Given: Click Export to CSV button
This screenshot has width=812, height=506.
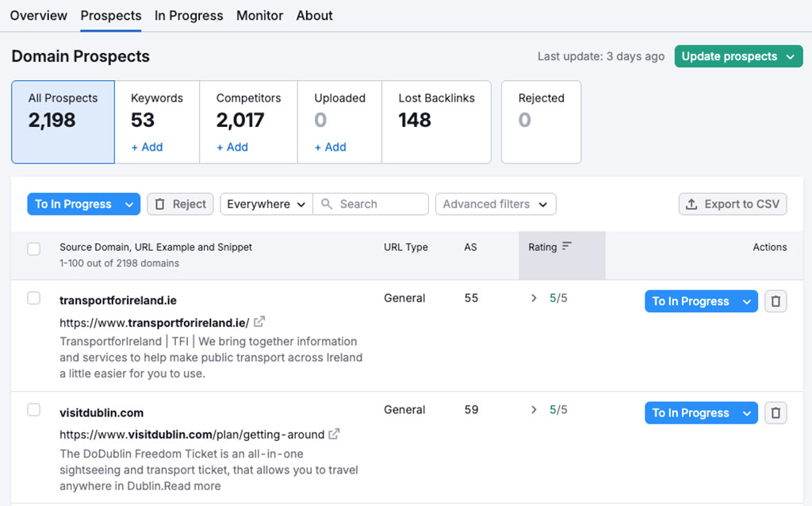Looking at the screenshot, I should [733, 204].
